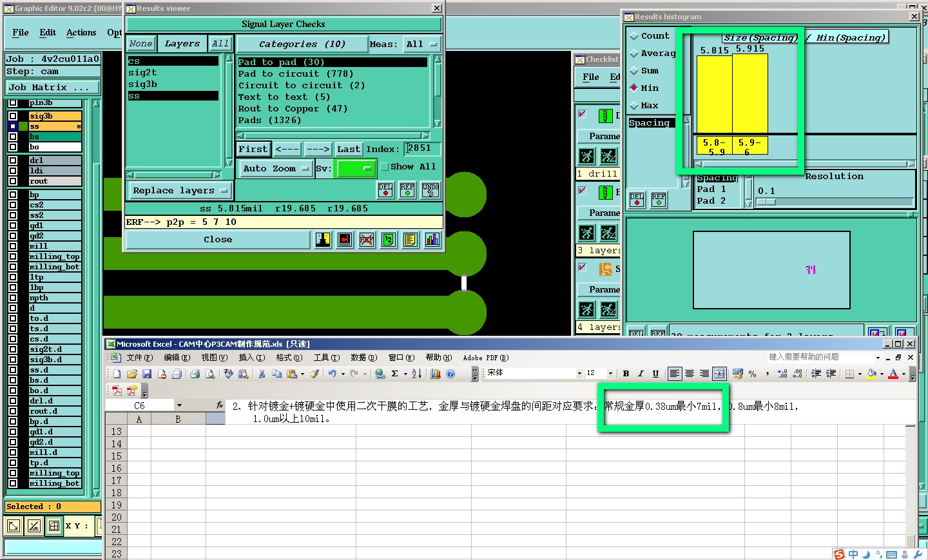Click None button in Results viewer
928x560 pixels.
[x=140, y=44]
